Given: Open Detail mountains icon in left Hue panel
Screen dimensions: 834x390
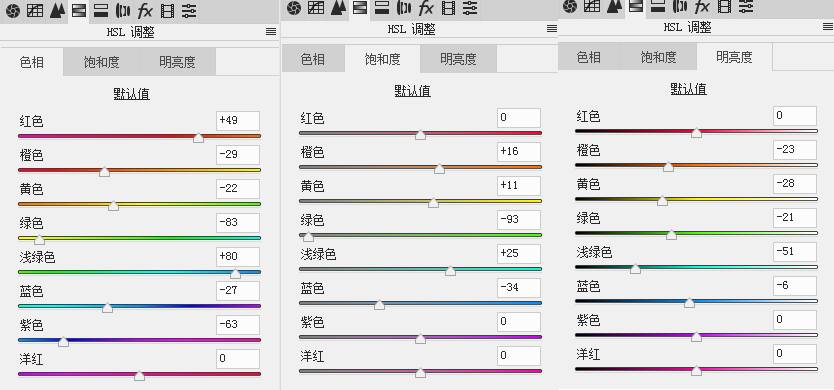Looking at the screenshot, I should pyautogui.click(x=57, y=11).
